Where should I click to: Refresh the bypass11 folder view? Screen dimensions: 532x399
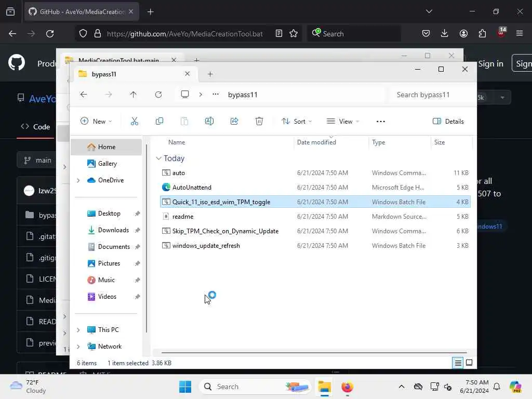click(158, 95)
